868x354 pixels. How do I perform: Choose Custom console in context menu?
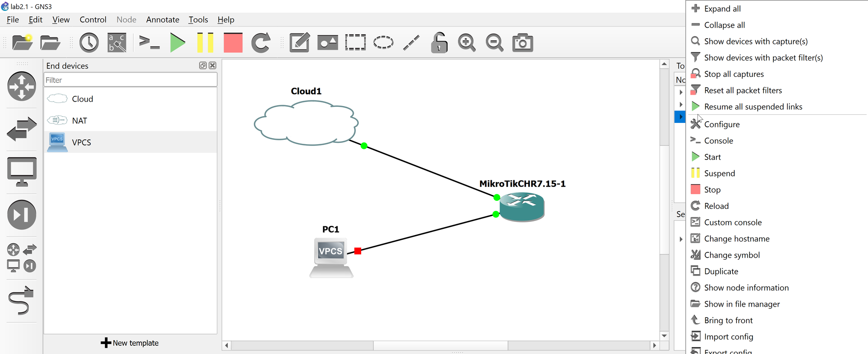point(777,222)
